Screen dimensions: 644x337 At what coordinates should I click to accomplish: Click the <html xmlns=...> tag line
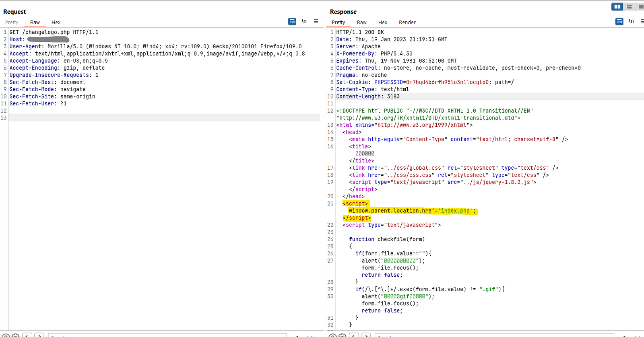405,125
